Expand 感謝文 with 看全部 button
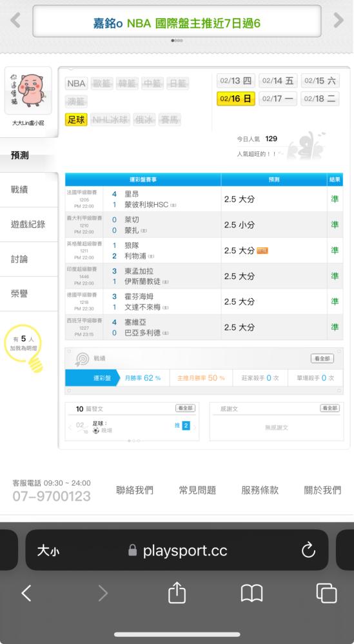354x644 pixels. coord(329,408)
